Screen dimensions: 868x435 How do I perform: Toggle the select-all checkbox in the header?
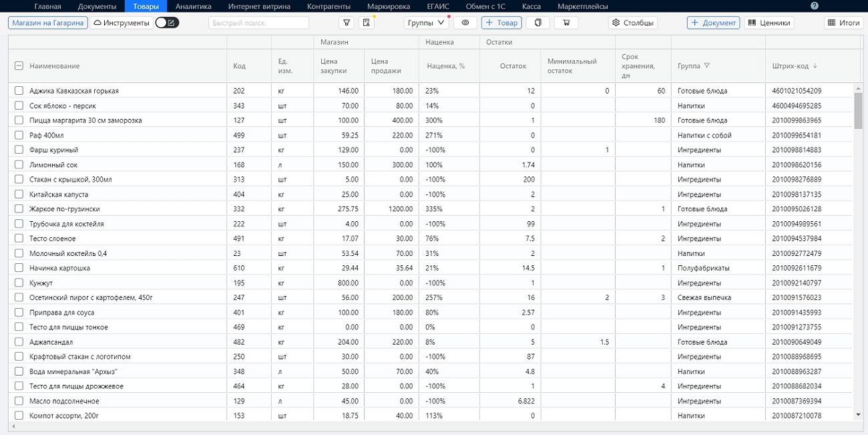coord(19,66)
